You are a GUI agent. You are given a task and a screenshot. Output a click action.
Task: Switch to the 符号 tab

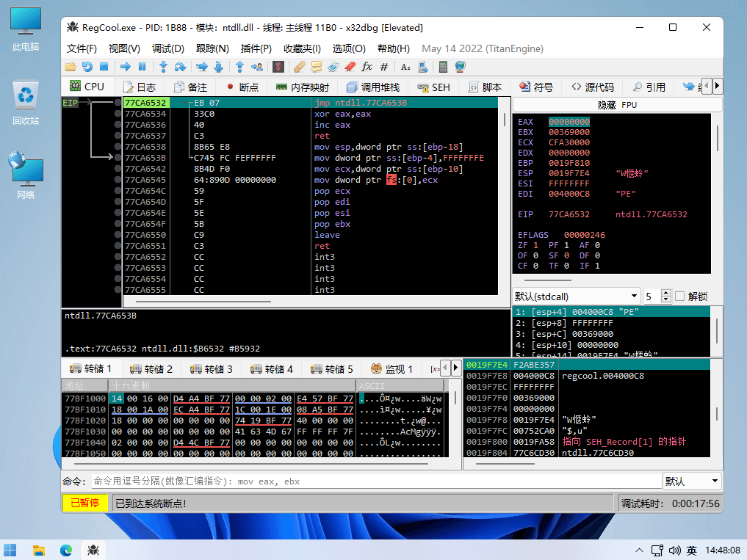tap(536, 87)
